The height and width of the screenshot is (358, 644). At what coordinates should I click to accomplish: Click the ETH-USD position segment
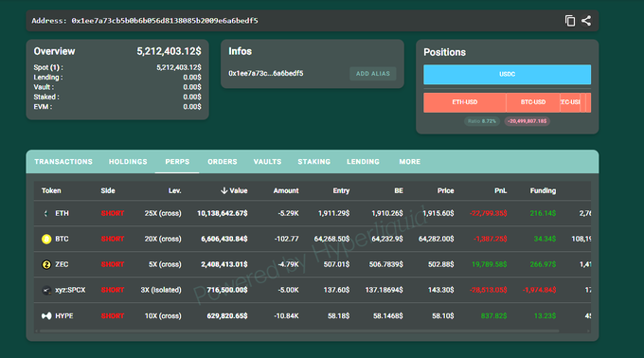point(464,102)
